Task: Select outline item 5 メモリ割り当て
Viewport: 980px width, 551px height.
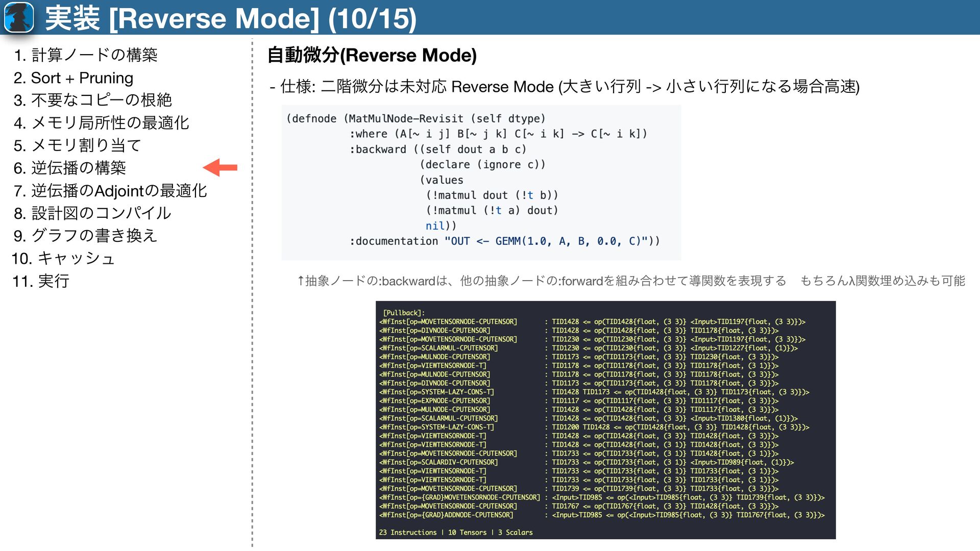Action: [x=77, y=145]
